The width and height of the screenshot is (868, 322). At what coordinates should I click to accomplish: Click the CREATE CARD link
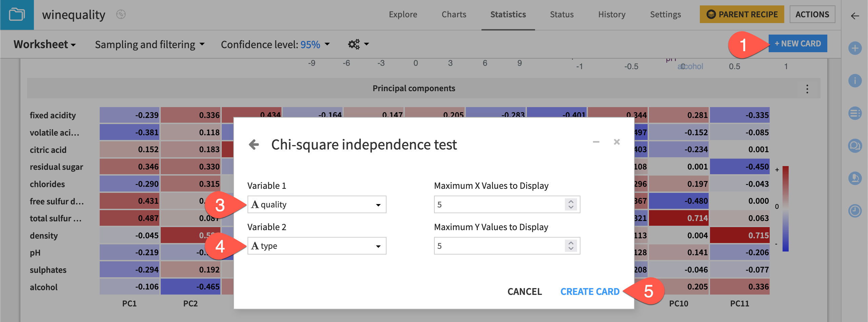(590, 291)
